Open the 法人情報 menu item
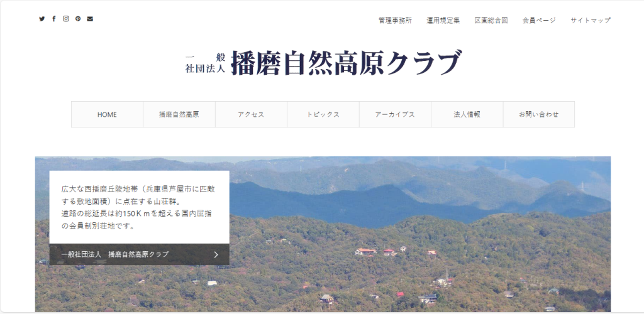The image size is (644, 314). [467, 114]
